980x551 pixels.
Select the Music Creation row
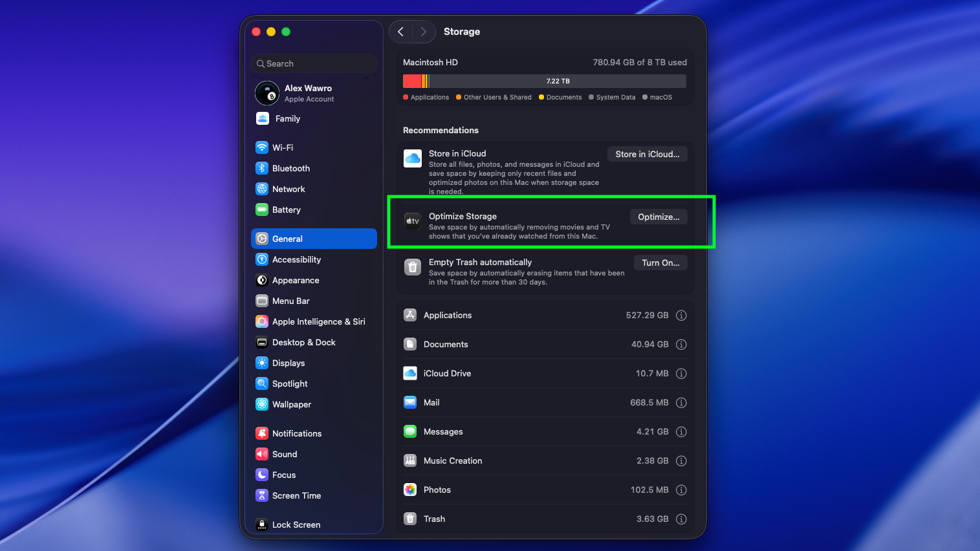pyautogui.click(x=545, y=461)
